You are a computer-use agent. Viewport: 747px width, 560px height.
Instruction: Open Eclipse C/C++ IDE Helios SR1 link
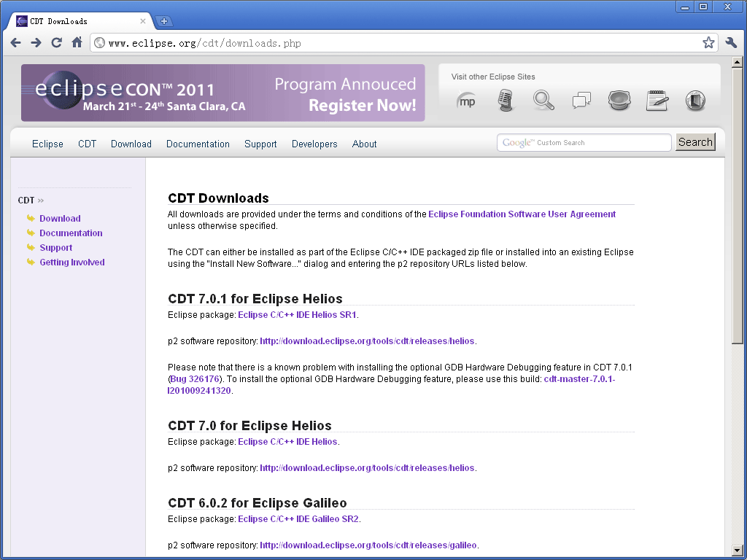pyautogui.click(x=298, y=315)
